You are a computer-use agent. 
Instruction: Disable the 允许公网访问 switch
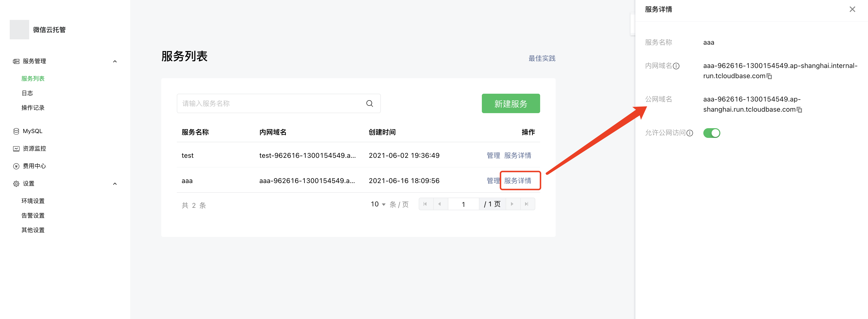click(x=711, y=133)
